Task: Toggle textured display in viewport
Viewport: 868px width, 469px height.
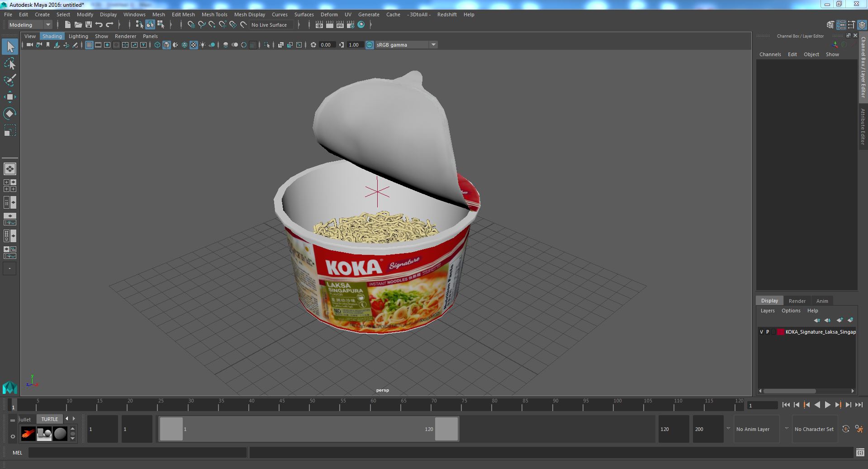Action: click(x=194, y=45)
